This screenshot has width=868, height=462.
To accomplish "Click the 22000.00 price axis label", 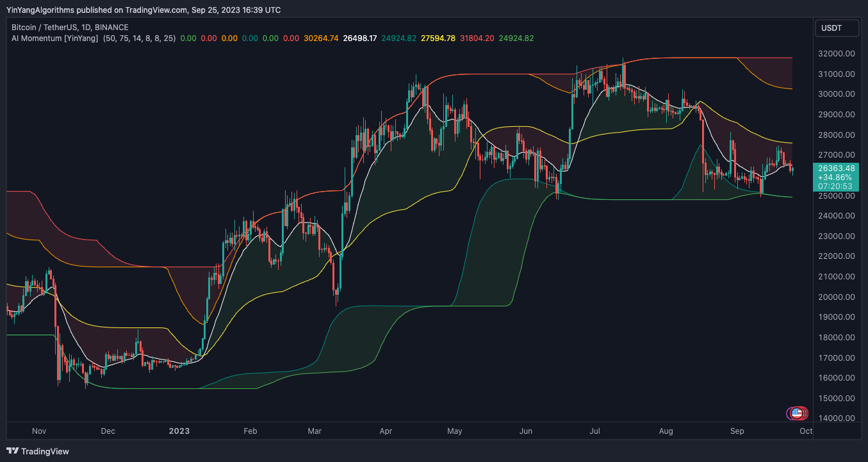I will [x=837, y=256].
